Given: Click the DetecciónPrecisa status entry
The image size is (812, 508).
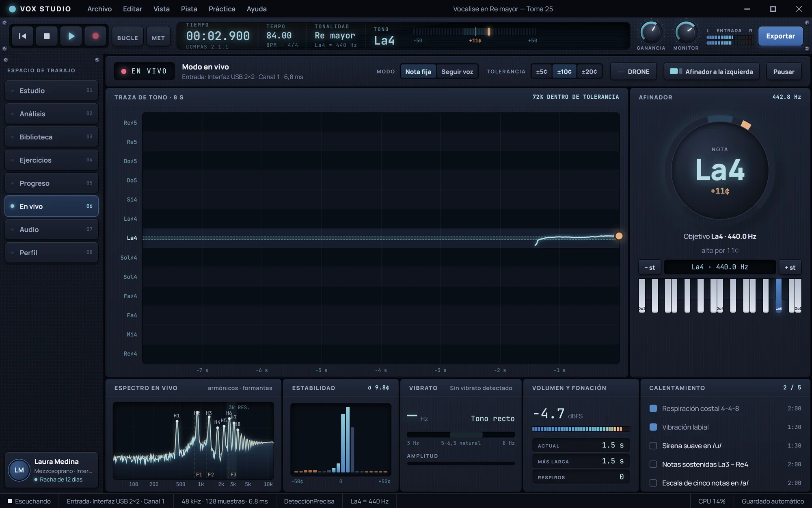Looking at the screenshot, I should pos(309,501).
